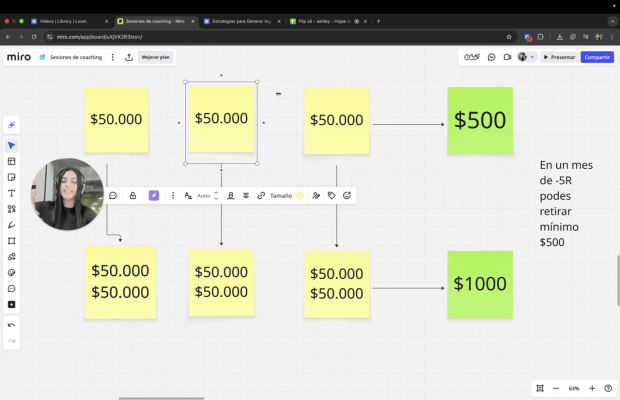This screenshot has width=620, height=400.
Task: Toggle the highlighted purple context toolbar button
Action: pyautogui.click(x=153, y=196)
